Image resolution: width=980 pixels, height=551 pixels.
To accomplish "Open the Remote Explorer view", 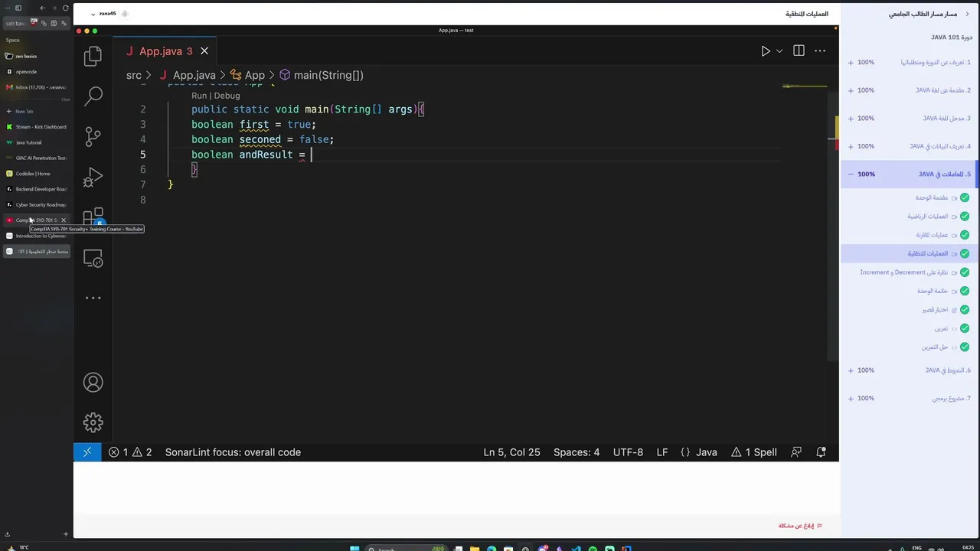I will (93, 259).
